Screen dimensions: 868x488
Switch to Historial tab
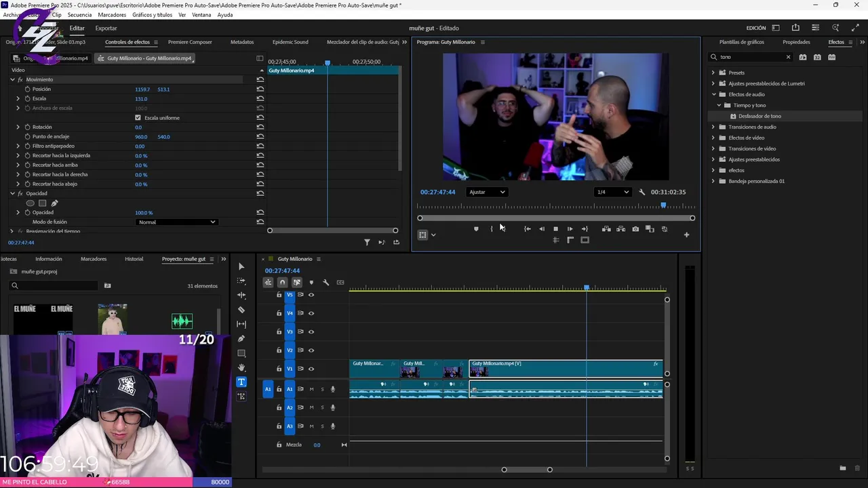pyautogui.click(x=134, y=259)
